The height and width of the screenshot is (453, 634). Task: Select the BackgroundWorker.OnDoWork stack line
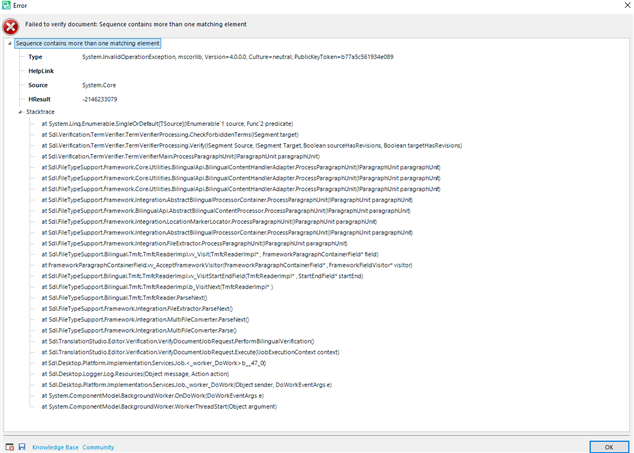pos(152,396)
